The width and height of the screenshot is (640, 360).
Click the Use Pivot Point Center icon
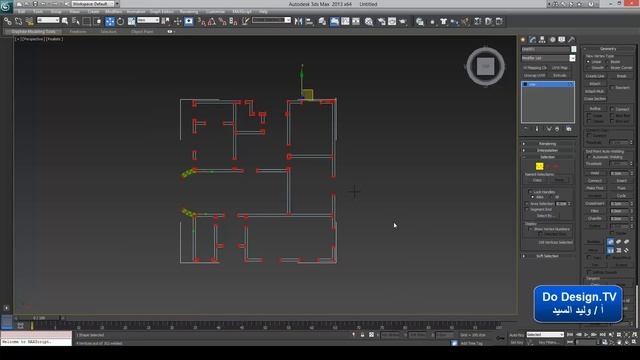(x=165, y=21)
